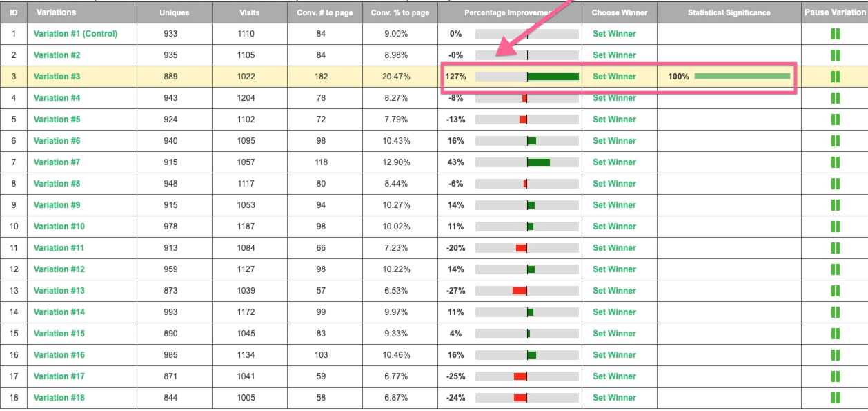Pause the Variation #1 (Control) row
The width and height of the screenshot is (868, 411).
tap(835, 34)
